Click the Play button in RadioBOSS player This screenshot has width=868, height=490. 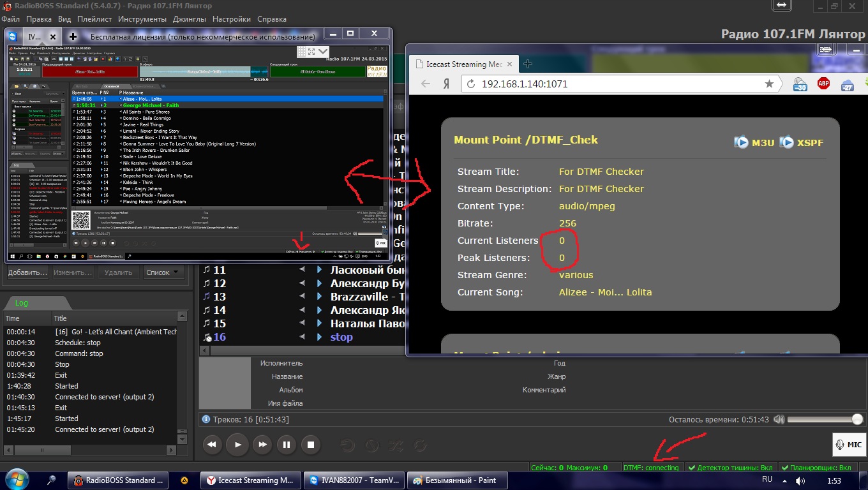tap(237, 445)
